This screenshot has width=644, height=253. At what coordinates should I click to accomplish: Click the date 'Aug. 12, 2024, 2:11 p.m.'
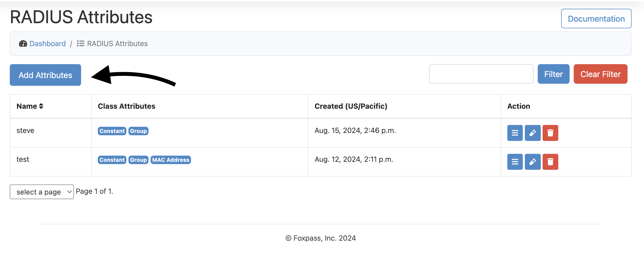tap(354, 159)
